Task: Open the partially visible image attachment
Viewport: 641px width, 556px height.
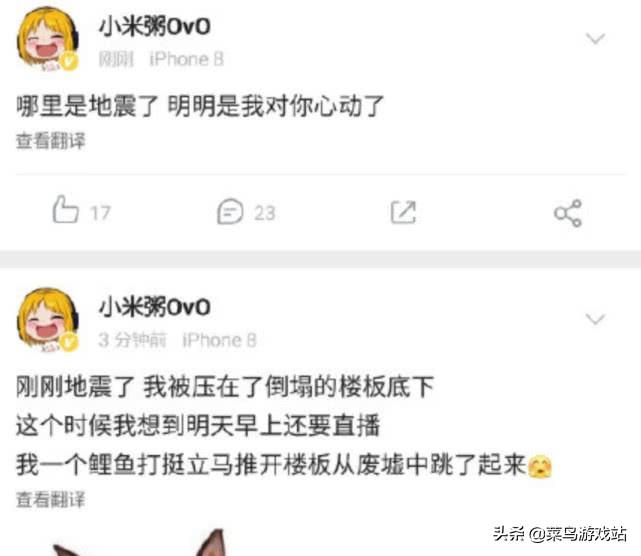Action: 139,543
